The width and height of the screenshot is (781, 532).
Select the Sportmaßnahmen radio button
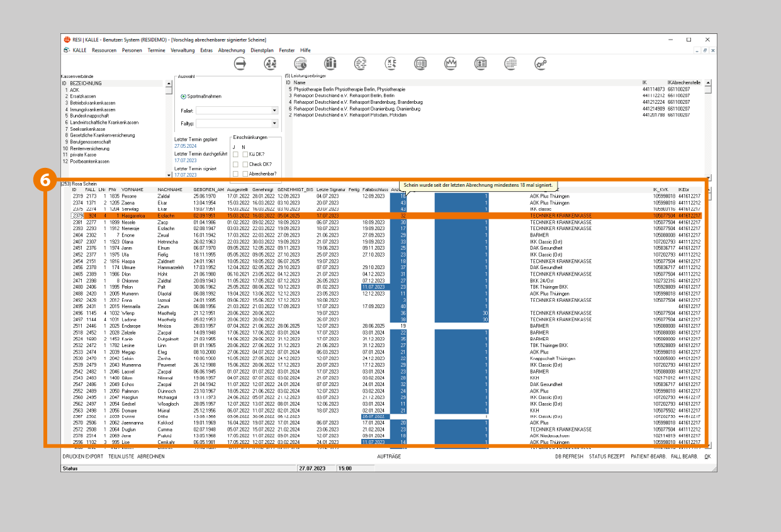pyautogui.click(x=183, y=96)
